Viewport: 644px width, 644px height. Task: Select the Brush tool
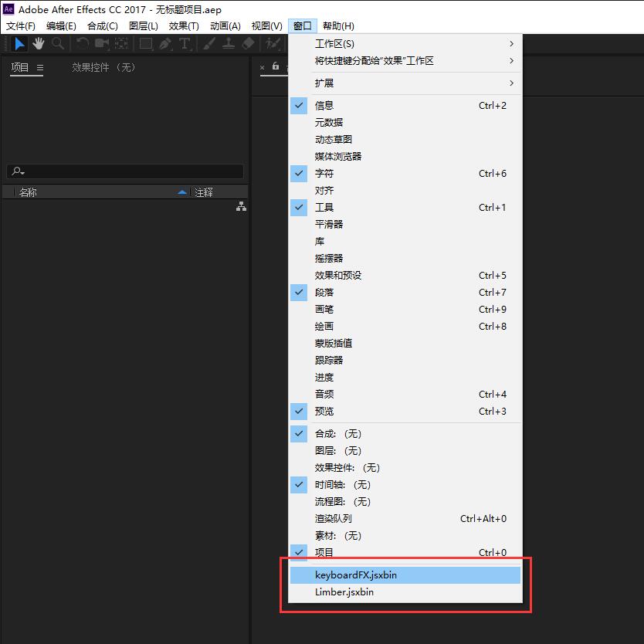point(209,43)
